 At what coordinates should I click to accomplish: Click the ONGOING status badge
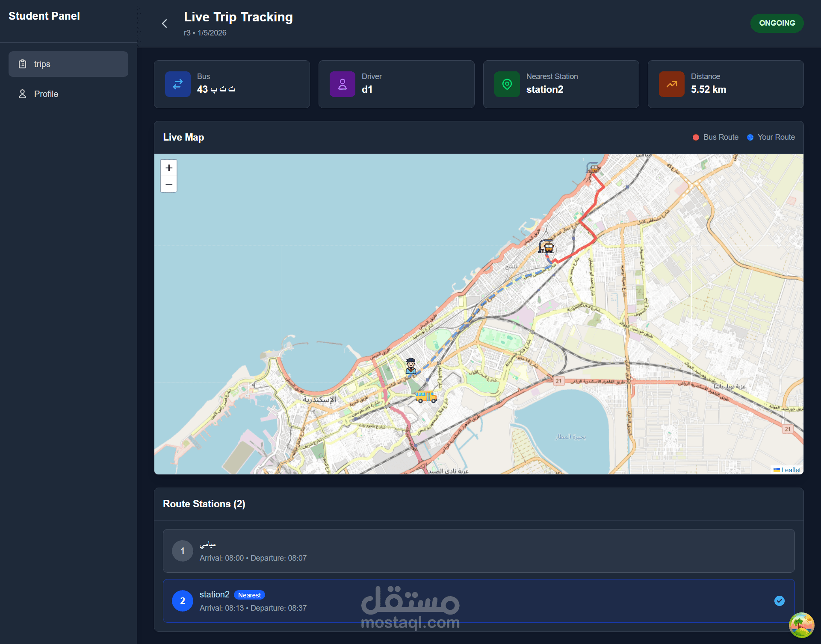pyautogui.click(x=777, y=23)
